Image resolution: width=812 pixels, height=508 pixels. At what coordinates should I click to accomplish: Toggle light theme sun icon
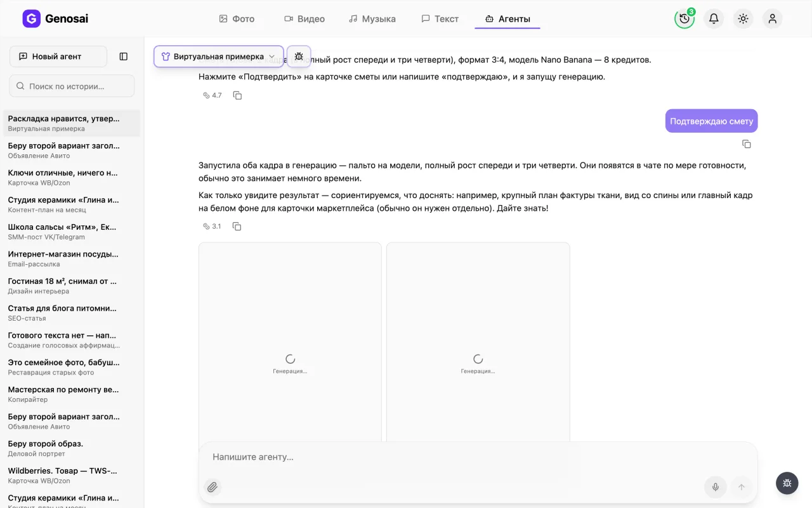tap(743, 18)
